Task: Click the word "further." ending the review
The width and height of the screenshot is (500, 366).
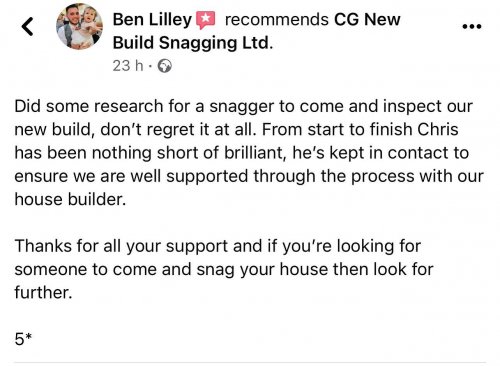Action: 43,292
